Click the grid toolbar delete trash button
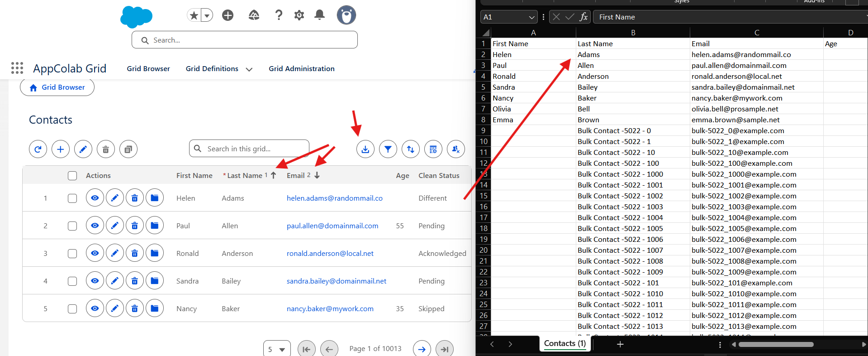This screenshot has height=356, width=868. 106,149
